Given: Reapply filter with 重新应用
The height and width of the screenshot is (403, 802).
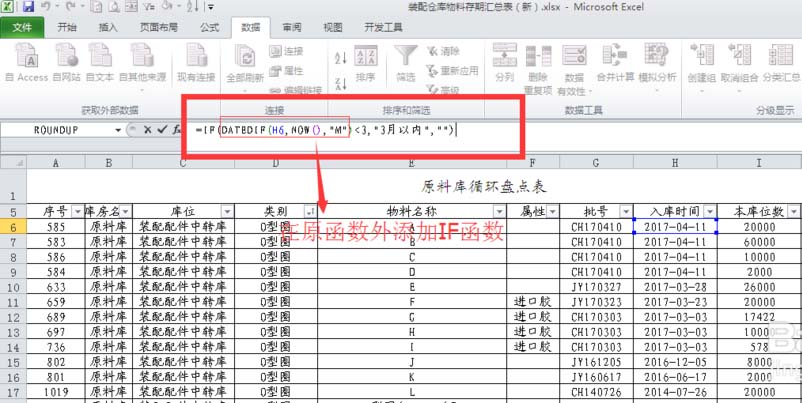Looking at the screenshot, I should 452,71.
